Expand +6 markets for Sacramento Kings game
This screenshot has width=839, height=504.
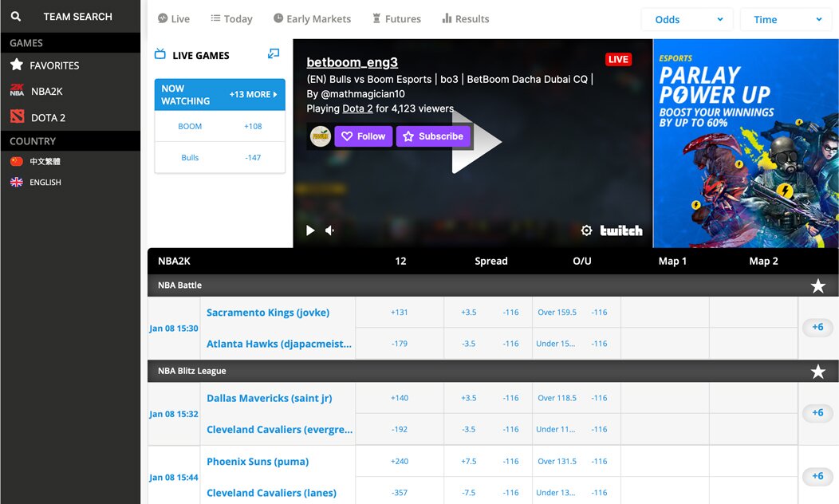(x=817, y=327)
